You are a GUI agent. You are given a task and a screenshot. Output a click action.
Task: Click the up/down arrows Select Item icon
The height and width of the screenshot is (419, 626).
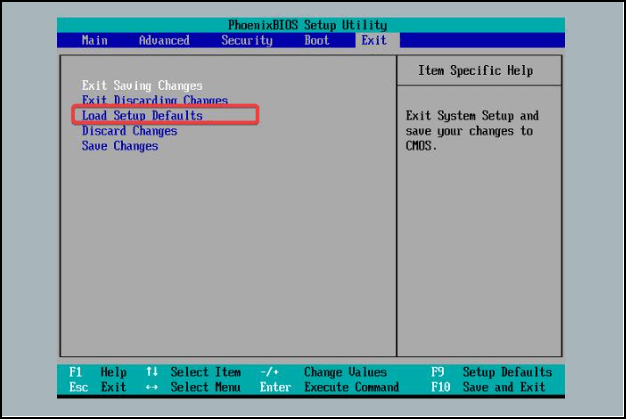click(152, 372)
